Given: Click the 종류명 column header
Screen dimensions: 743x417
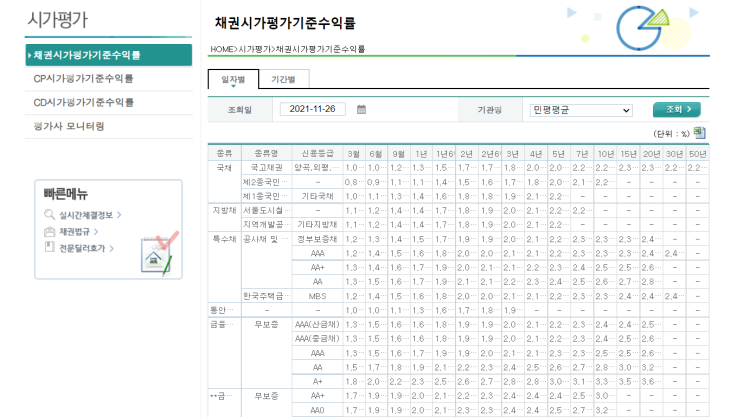Looking at the screenshot, I should (x=266, y=154).
